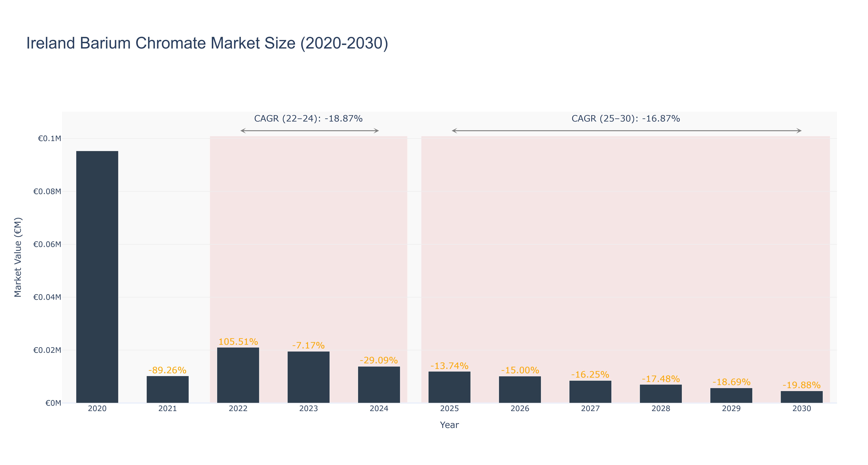Click the '€0.02M' y-axis tick label
The image size is (868, 465).
click(x=47, y=350)
